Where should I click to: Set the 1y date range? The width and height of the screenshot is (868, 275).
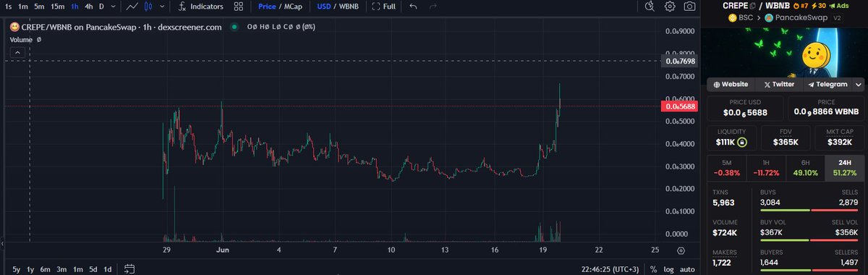point(30,268)
